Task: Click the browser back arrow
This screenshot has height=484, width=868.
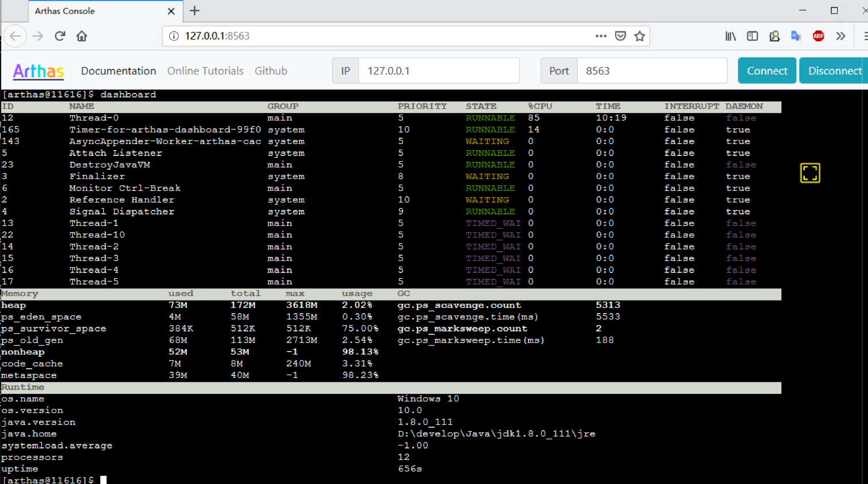Action: 15,36
